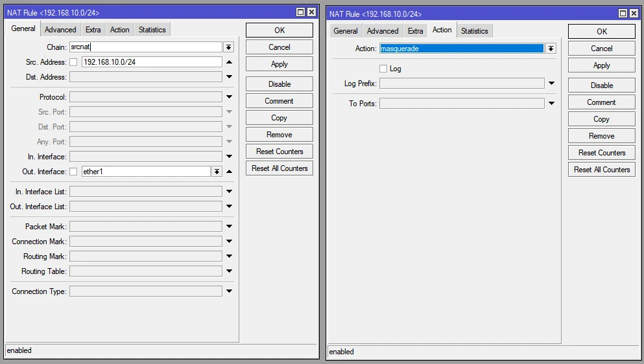Expand the Protocol field arrow
This screenshot has height=364, width=644.
point(229,97)
